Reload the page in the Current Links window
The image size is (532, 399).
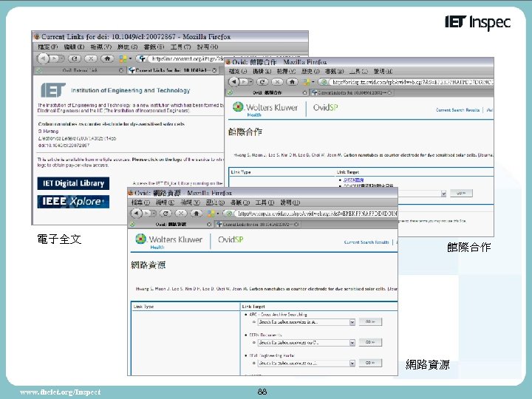[x=75, y=58]
